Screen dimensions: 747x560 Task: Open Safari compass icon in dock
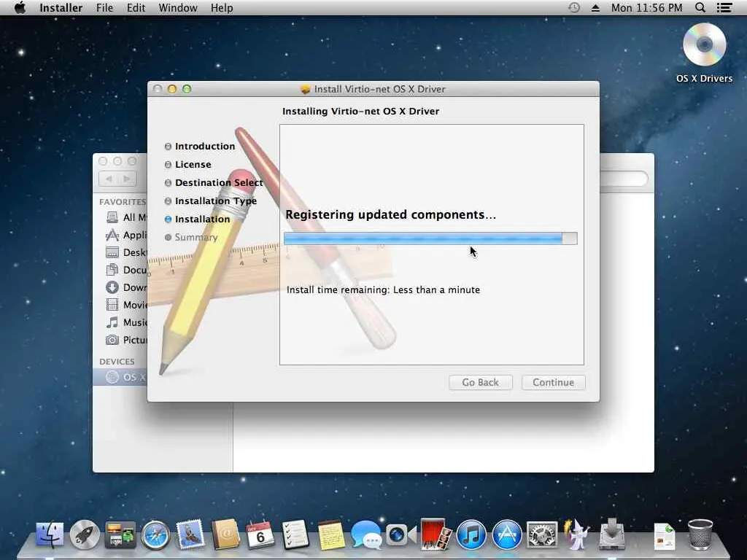coord(155,534)
